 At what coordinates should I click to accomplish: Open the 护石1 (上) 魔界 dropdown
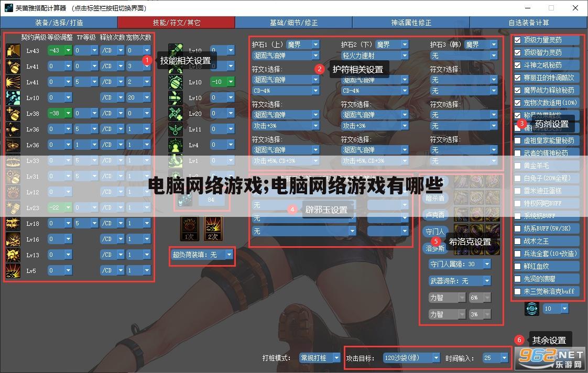302,45
